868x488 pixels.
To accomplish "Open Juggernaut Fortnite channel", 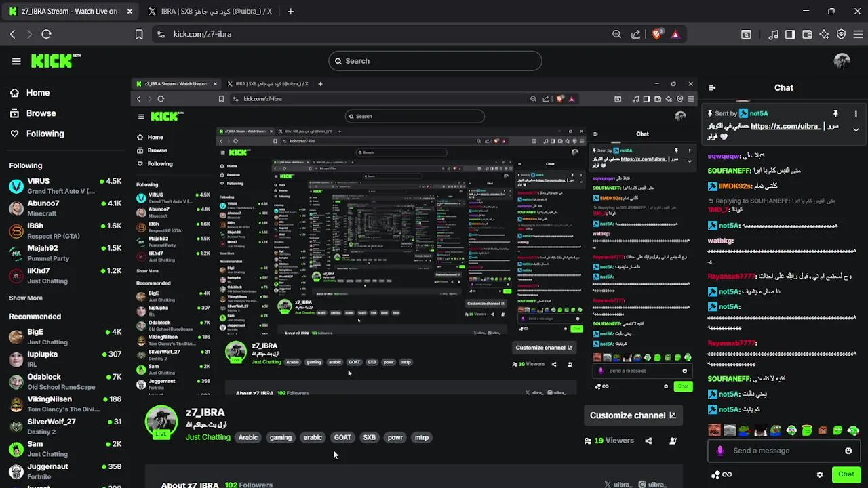I will [x=65, y=471].
